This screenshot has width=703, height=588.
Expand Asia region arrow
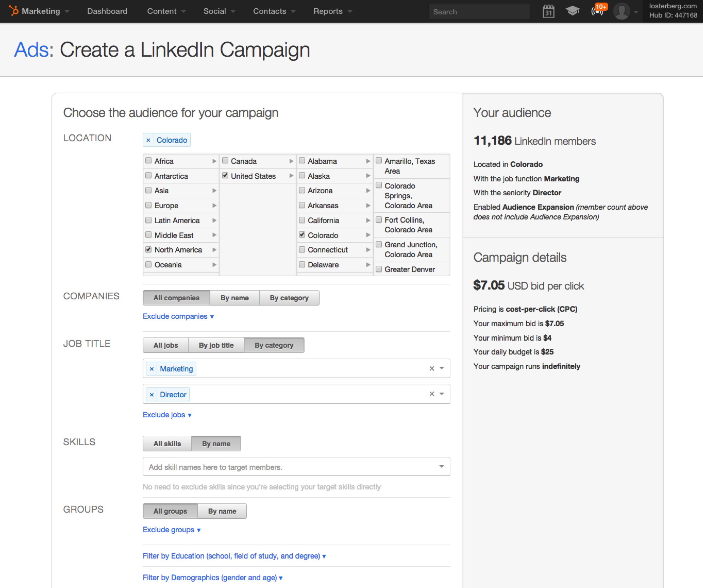pos(214,190)
